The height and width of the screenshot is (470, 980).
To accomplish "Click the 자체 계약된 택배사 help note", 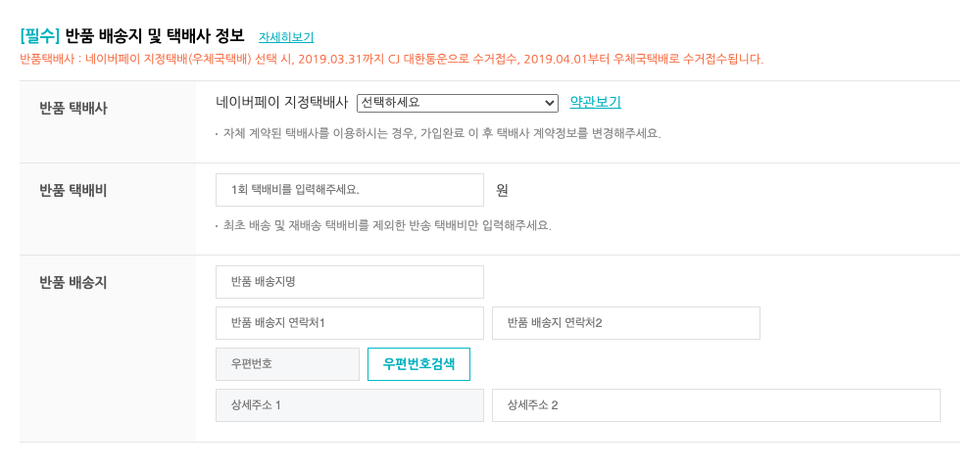I will click(x=441, y=133).
